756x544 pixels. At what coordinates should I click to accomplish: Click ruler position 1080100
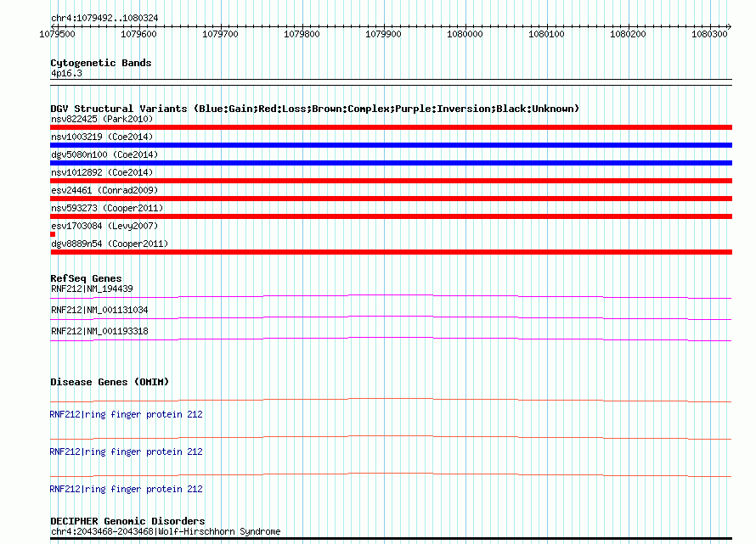click(546, 34)
